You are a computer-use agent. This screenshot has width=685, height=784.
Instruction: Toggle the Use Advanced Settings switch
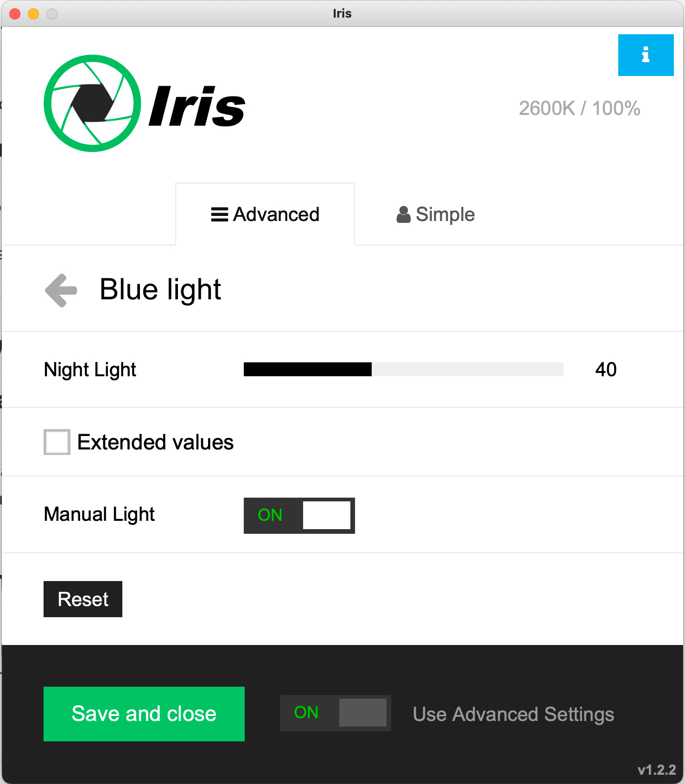coord(336,713)
